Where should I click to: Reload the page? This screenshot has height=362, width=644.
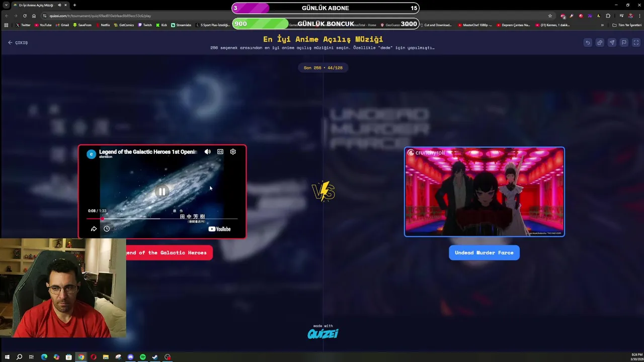pyautogui.click(x=25, y=16)
